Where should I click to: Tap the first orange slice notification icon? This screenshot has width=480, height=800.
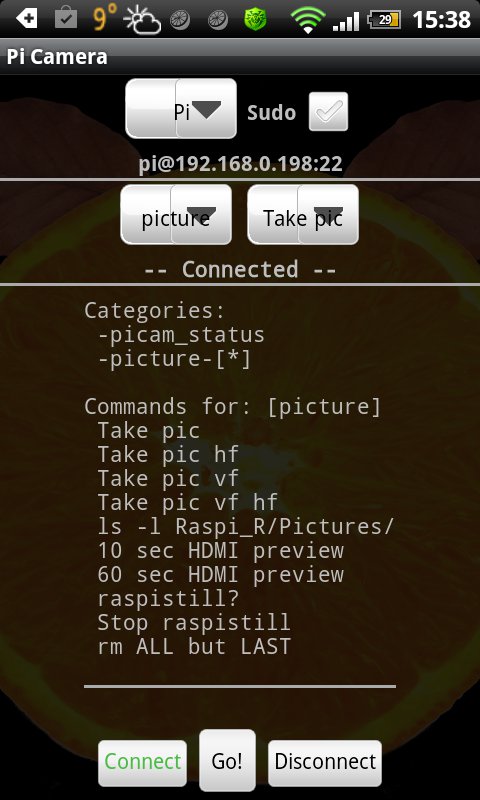tap(180, 20)
